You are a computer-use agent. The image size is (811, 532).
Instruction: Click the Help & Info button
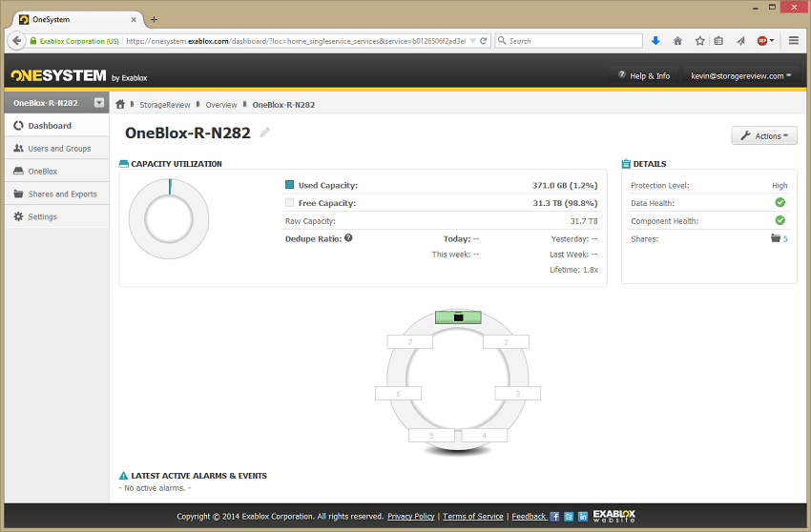(x=644, y=75)
